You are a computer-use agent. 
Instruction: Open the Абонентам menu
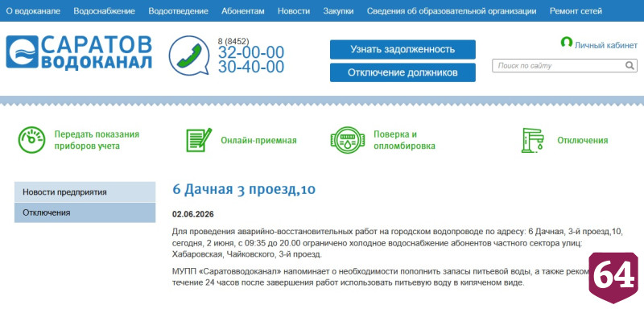pyautogui.click(x=243, y=11)
